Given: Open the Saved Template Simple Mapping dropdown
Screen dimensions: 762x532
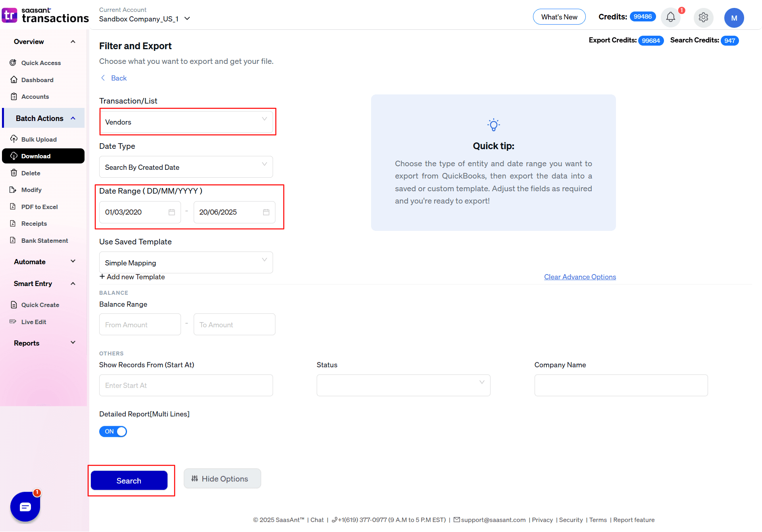Looking at the screenshot, I should 186,263.
